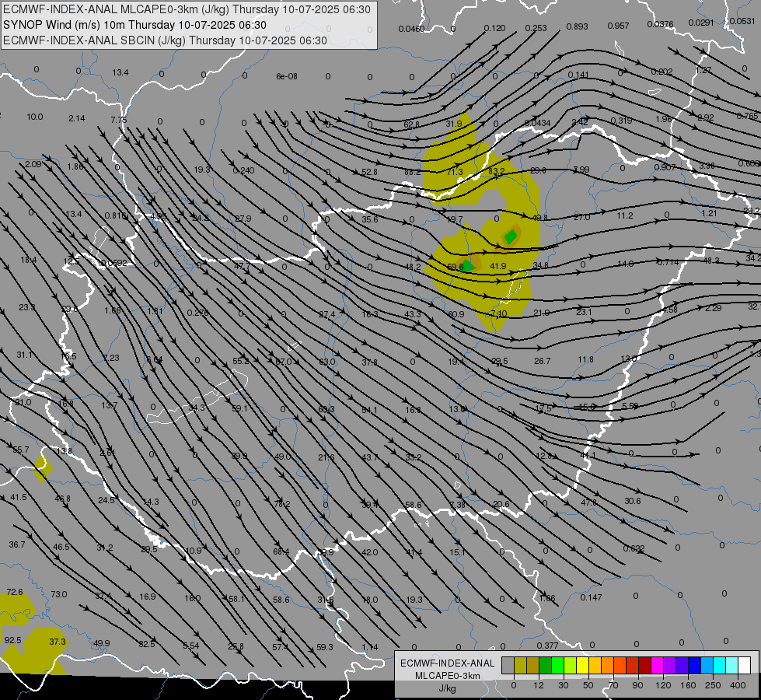Click the map value '0.377'
Image resolution: width=761 pixels, height=700 pixels.
[x=547, y=646]
